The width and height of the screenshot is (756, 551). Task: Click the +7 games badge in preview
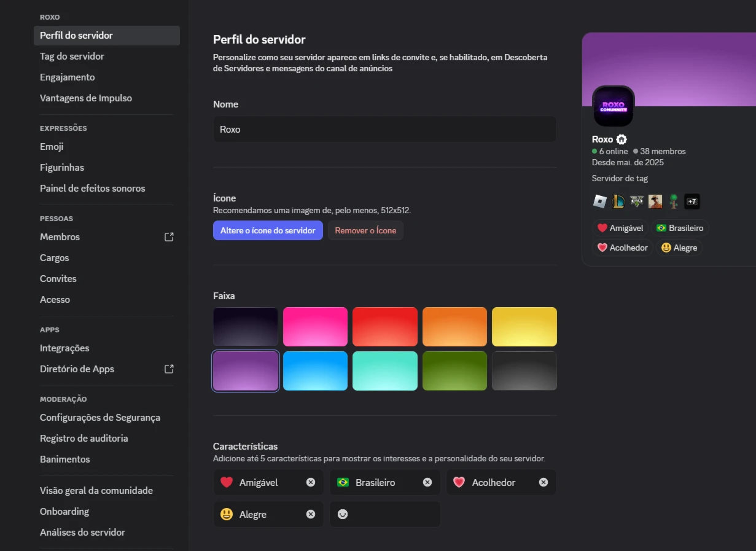coord(692,201)
